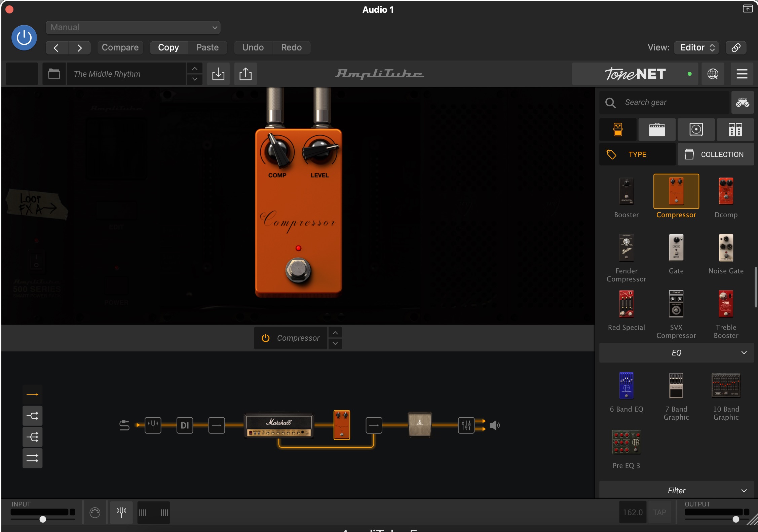The width and height of the screenshot is (758, 532).
Task: Click the ToneNET globe icon
Action: [x=713, y=74]
